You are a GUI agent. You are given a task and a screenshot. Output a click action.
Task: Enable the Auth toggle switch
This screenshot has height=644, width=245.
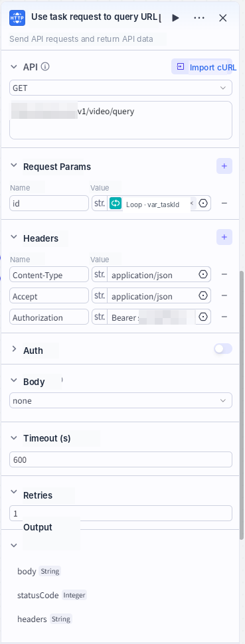223,349
